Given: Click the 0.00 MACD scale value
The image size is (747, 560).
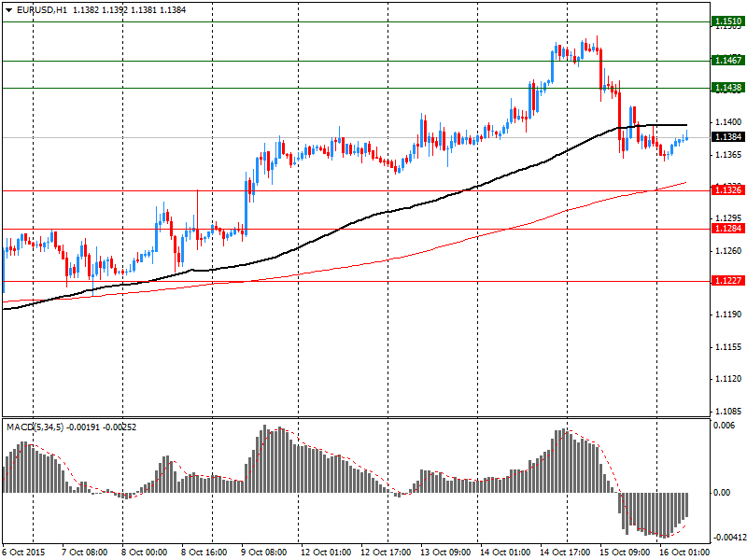Looking at the screenshot, I should (x=722, y=493).
